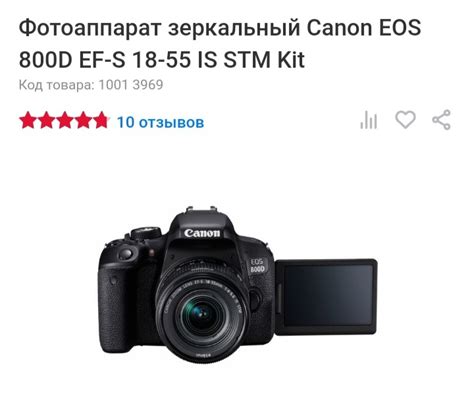Open the Canon camera product photo

[x=237, y=285]
